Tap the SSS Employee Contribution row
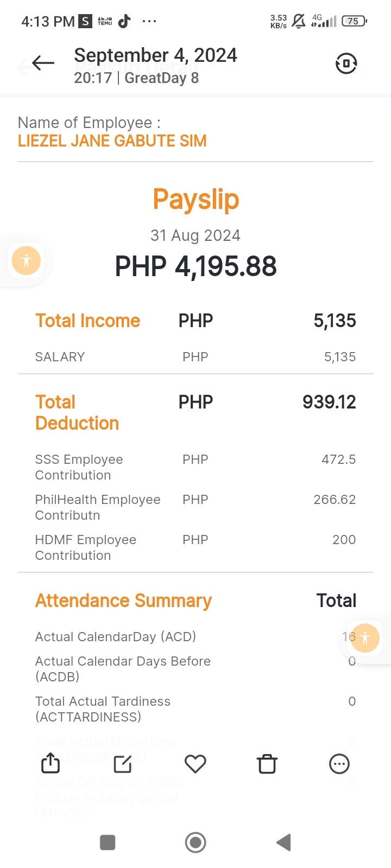 coord(79,467)
